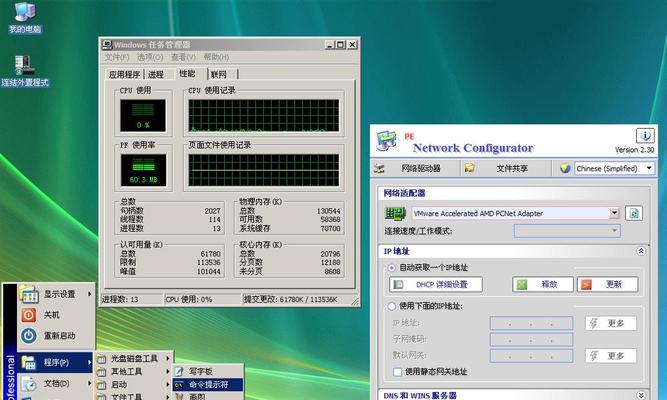Viewport: 667px width, 400px height.
Task: Expand 其他工具 submenu arrow
Action: click(168, 371)
